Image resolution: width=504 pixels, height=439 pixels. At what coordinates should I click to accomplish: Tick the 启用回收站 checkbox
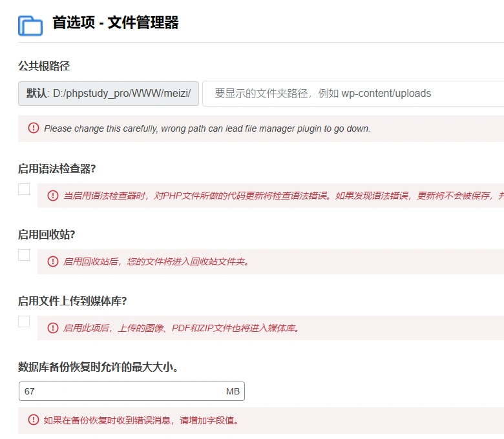pyautogui.click(x=24, y=255)
